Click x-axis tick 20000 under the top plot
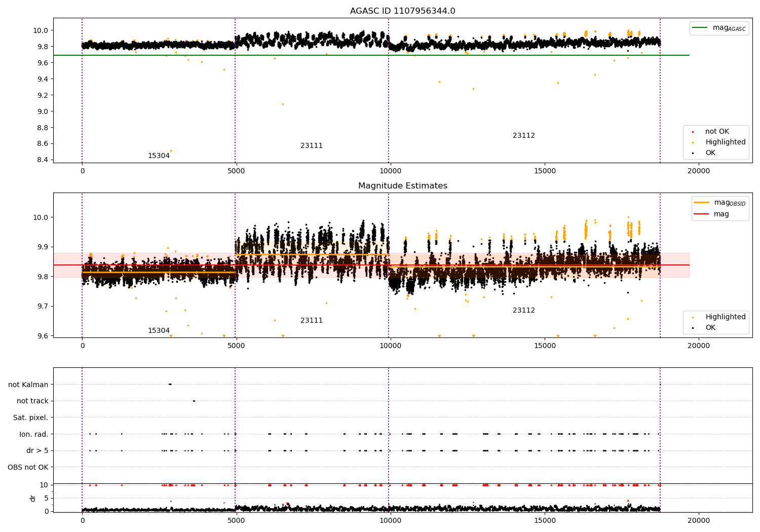Viewport: 760px width, 532px height. pos(699,171)
